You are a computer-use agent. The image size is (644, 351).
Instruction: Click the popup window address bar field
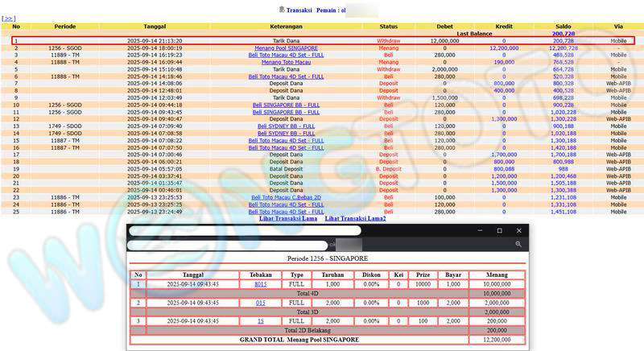229,245
